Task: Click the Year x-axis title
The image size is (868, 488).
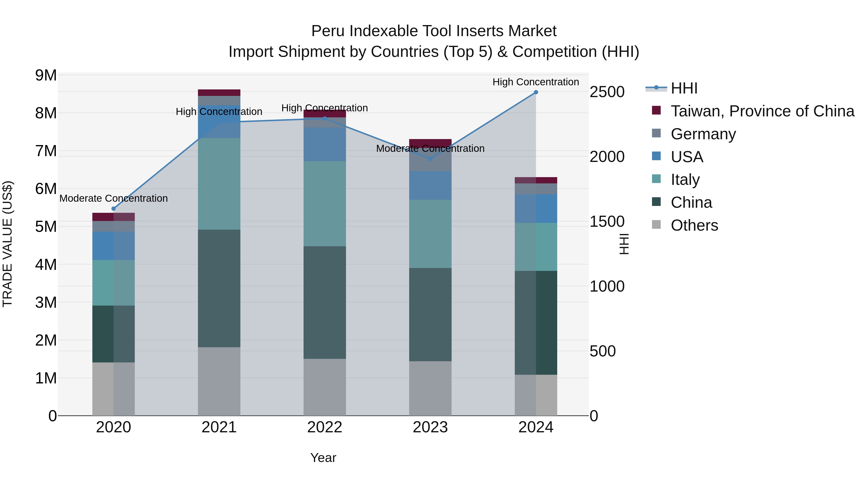Action: 323,458
